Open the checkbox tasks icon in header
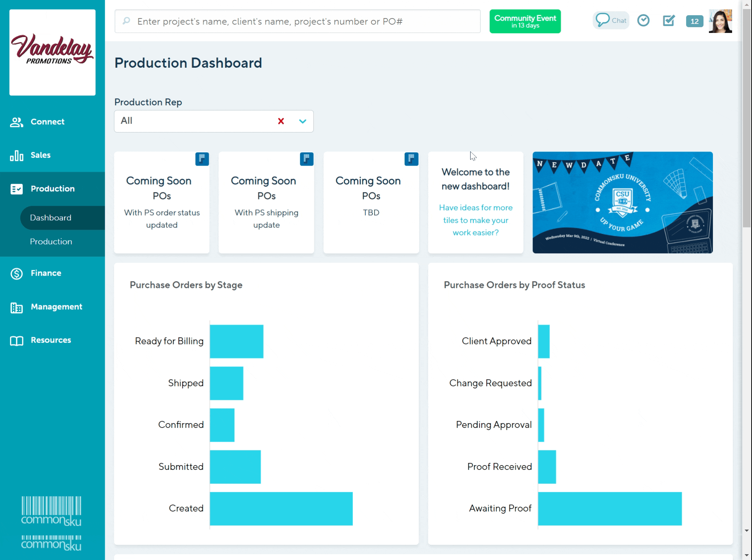Screen dimensions: 752x560 tap(669, 20)
